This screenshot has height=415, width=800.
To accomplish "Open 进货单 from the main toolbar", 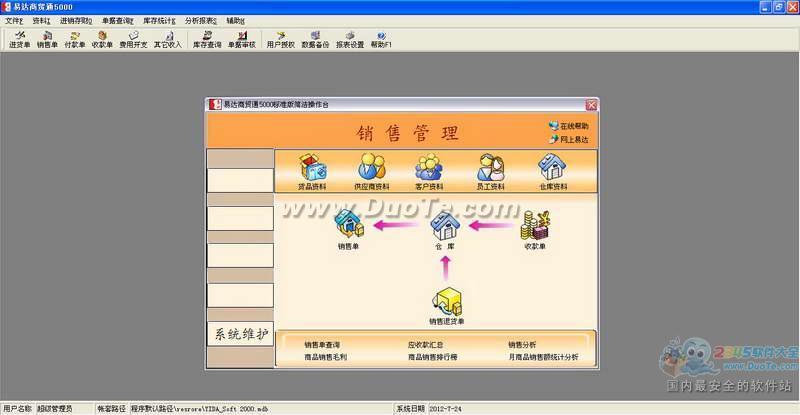I will coord(19,39).
